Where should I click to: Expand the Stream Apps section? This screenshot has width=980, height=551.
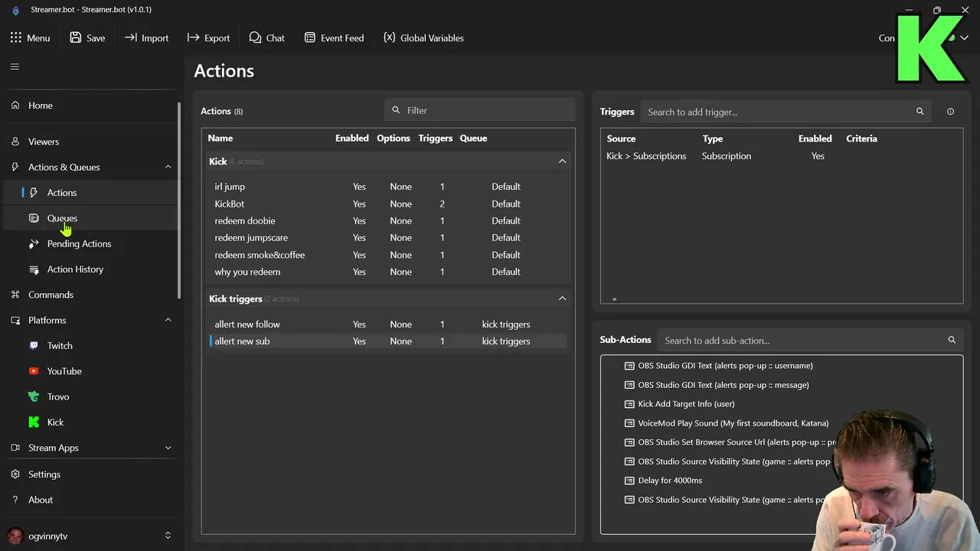[168, 448]
